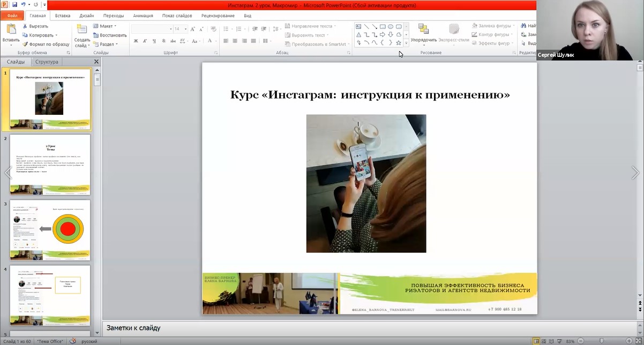Screen dimensions: 644x345
Task: Click the numbered list icon
Action: point(239,29)
